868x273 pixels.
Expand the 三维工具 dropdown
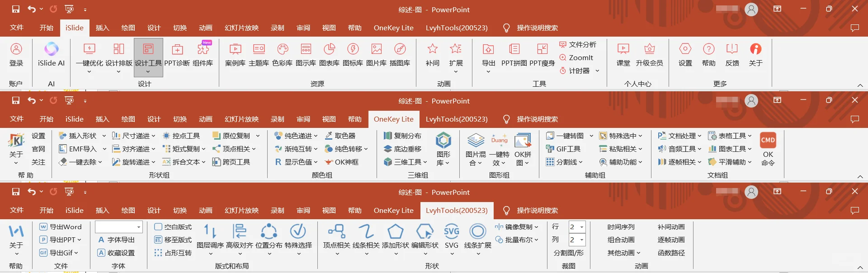(425, 162)
